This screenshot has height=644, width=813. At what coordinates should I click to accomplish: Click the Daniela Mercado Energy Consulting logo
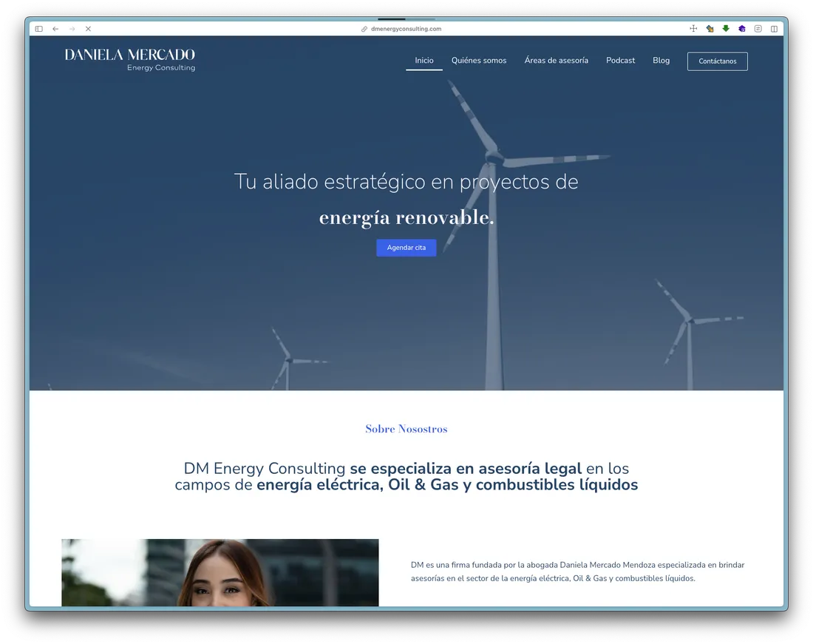[x=129, y=60]
